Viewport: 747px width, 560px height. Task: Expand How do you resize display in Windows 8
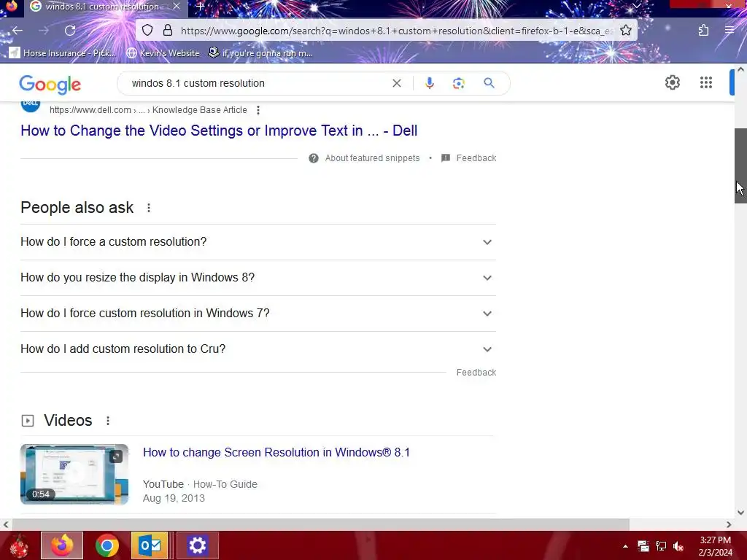pyautogui.click(x=258, y=278)
